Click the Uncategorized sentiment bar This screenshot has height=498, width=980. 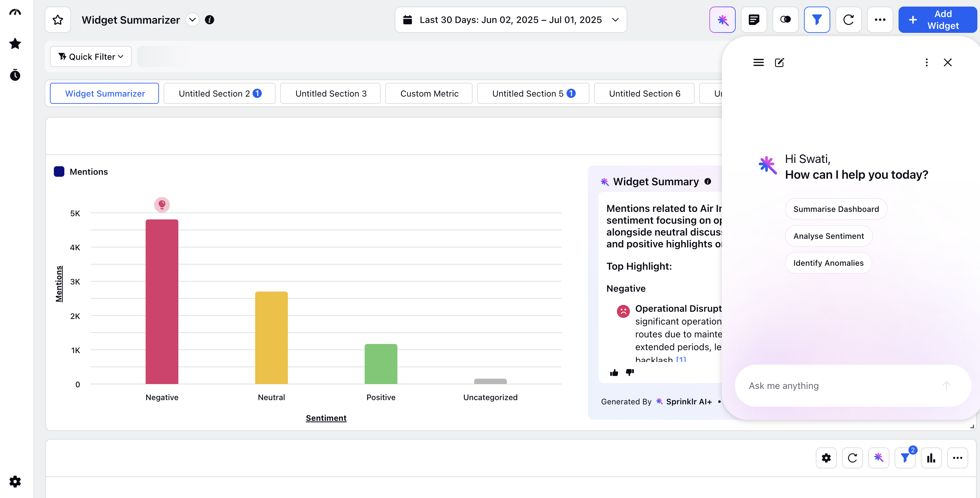pos(490,381)
